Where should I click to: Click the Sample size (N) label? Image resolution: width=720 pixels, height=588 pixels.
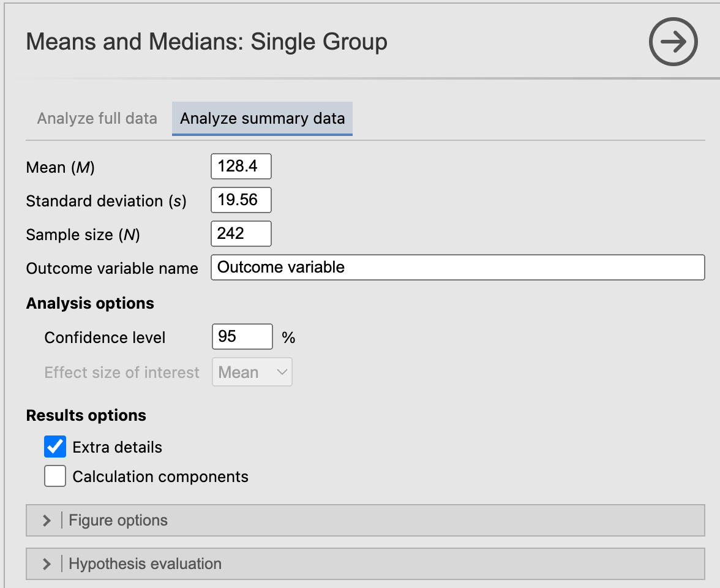coord(83,235)
